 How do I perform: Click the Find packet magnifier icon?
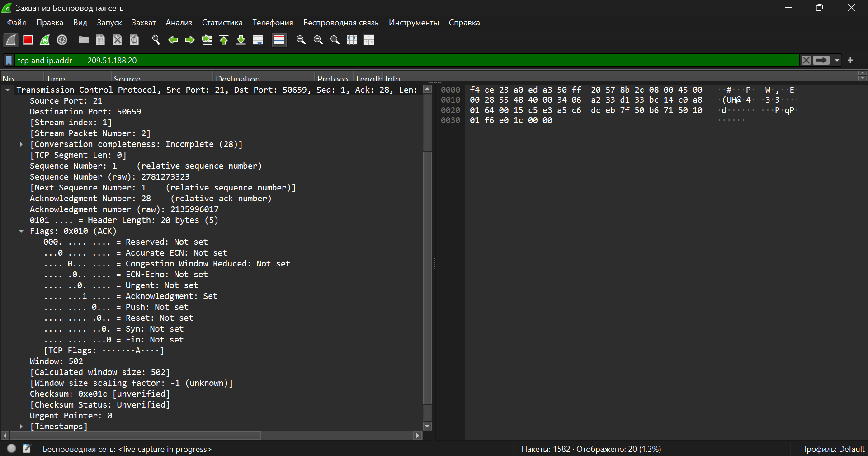156,40
